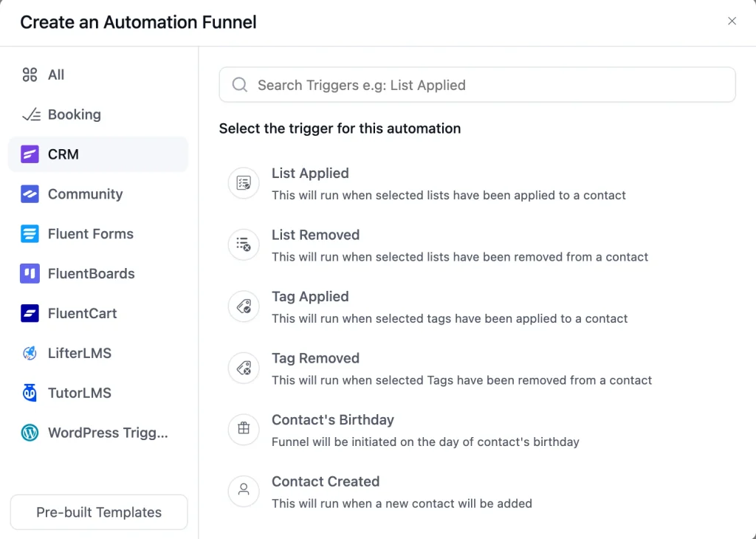Image resolution: width=756 pixels, height=539 pixels.
Task: Click the FluentCart logo icon
Action: 30,313
